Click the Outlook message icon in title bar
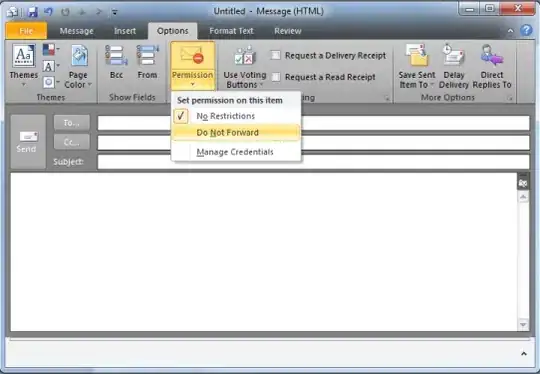Screen dimensions: 540x374 point(12,12)
